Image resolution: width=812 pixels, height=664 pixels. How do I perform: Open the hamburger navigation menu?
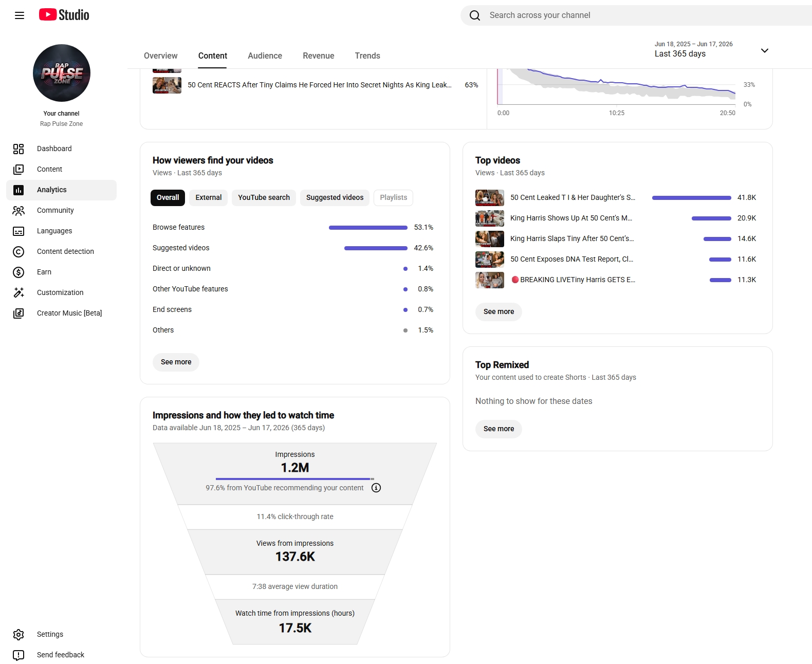[x=20, y=15]
